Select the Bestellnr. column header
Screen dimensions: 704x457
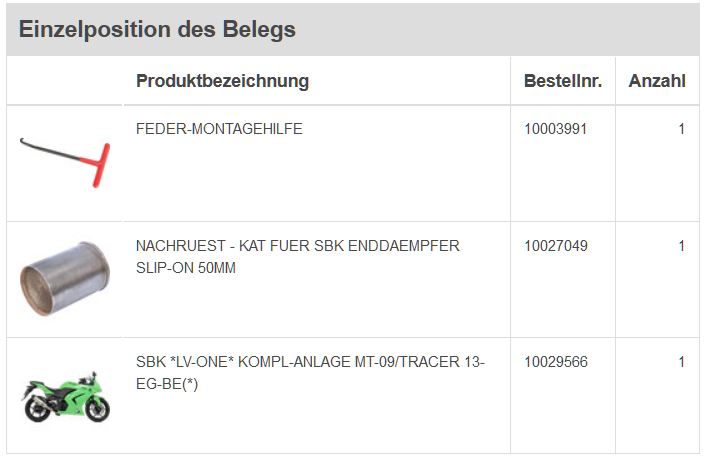[562, 81]
